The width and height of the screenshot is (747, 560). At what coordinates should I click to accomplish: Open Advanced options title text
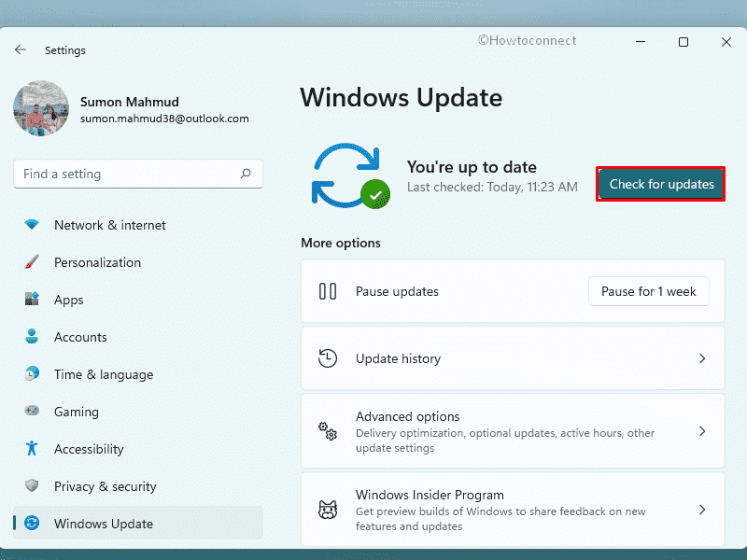[x=408, y=416]
